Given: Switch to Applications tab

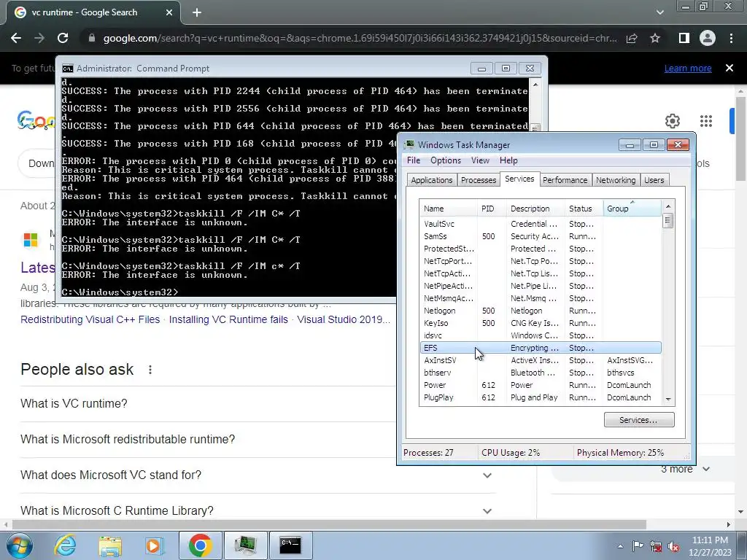Looking at the screenshot, I should (432, 180).
